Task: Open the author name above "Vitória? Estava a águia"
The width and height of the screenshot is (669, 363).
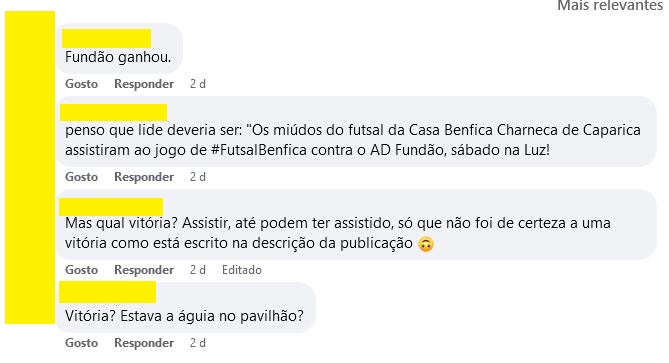Action: [x=108, y=292]
